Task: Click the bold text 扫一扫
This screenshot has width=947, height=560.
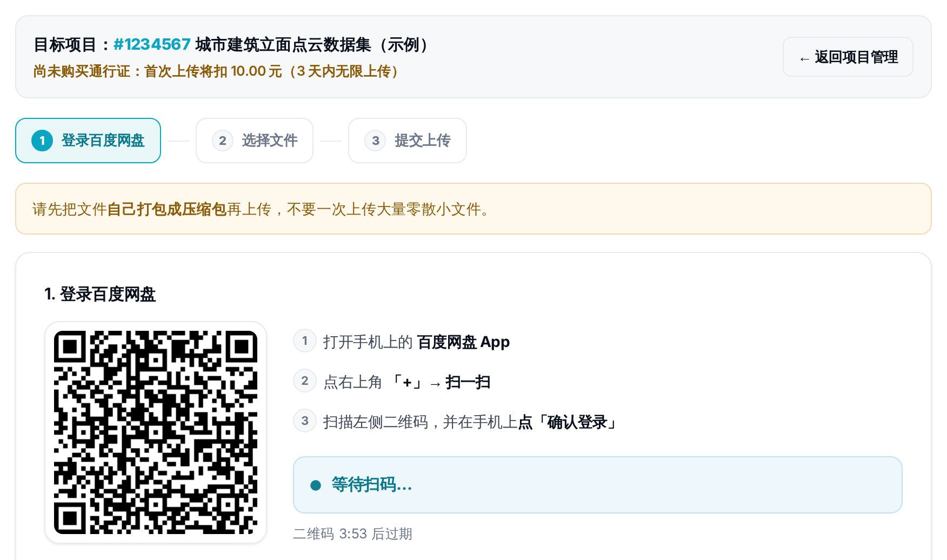Action: [x=468, y=382]
